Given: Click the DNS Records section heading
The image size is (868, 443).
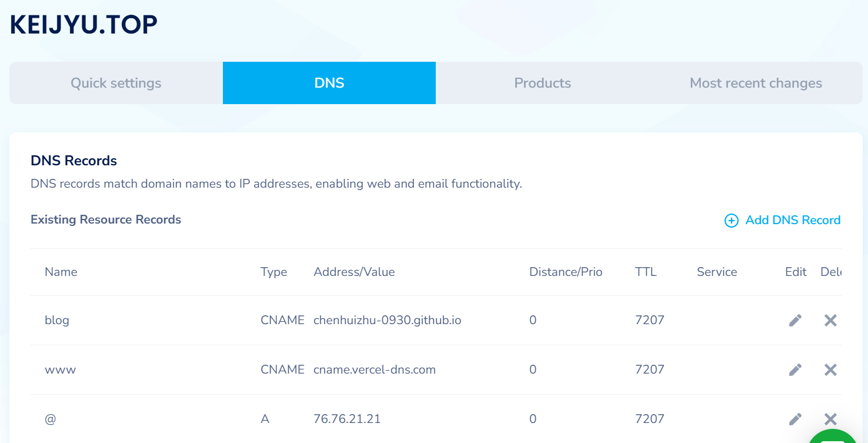Looking at the screenshot, I should 74,161.
